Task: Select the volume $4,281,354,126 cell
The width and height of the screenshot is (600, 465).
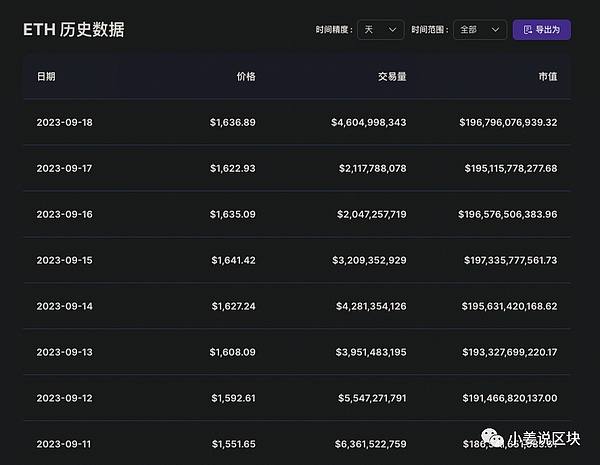Action: click(x=369, y=306)
